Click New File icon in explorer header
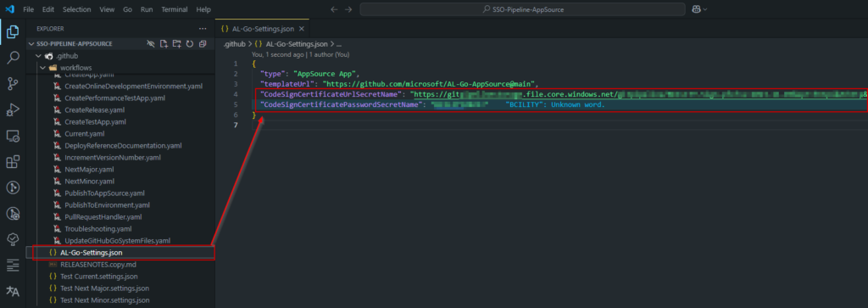868x308 pixels. [164, 44]
